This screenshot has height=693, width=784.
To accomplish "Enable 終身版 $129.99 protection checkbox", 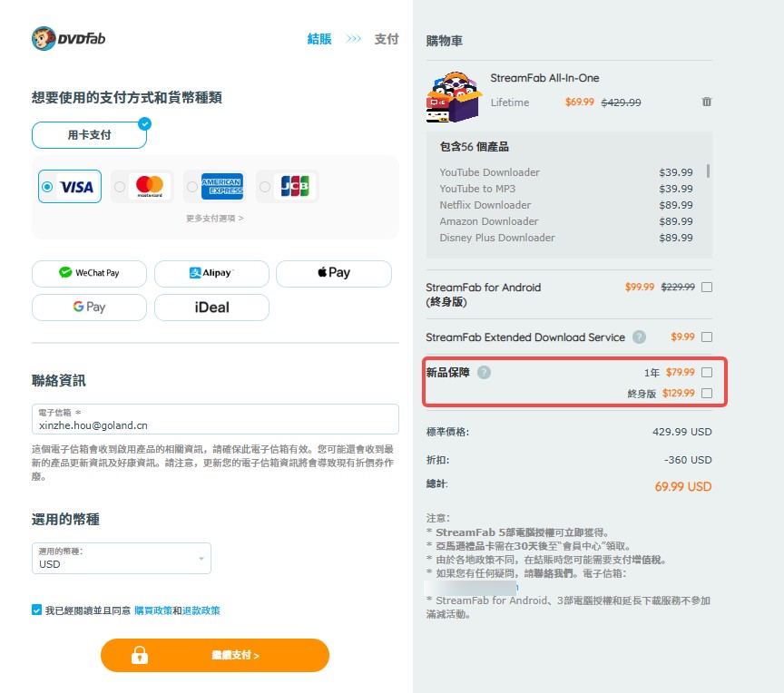I will pos(707,394).
